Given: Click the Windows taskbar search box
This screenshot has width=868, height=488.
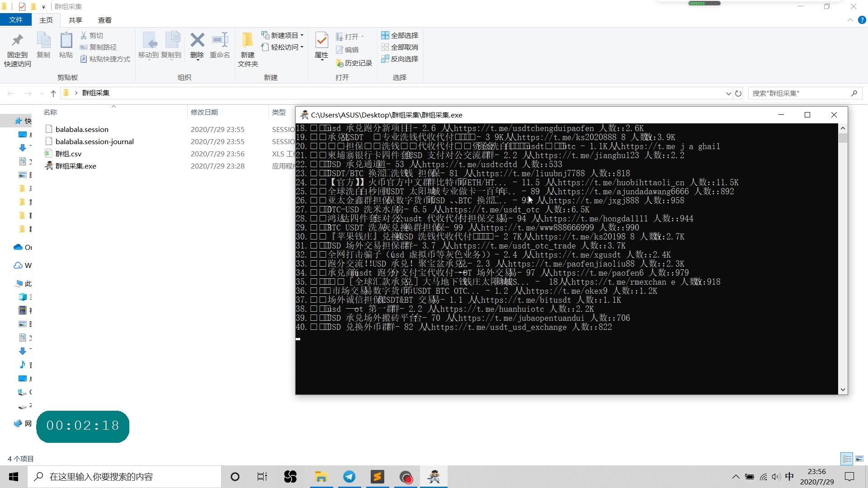Looking at the screenshot, I should pyautogui.click(x=124, y=477).
